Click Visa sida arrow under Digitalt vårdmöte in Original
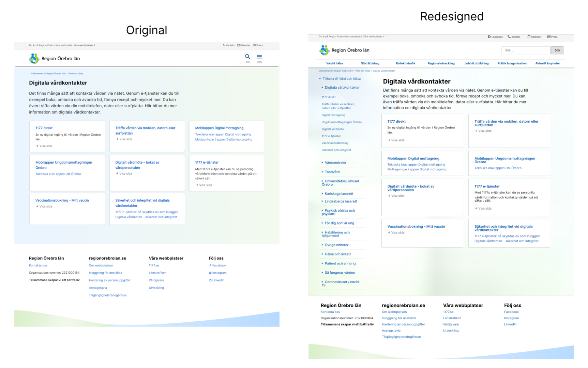 tap(117, 173)
